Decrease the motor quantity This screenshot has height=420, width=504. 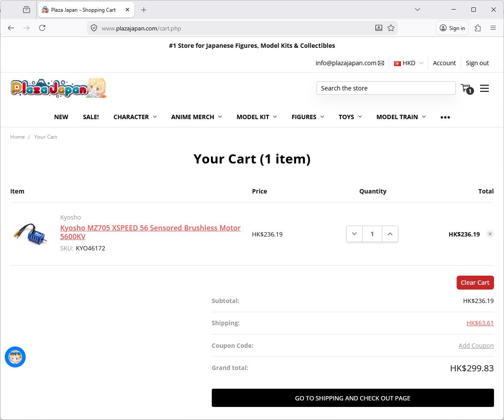coord(354,234)
